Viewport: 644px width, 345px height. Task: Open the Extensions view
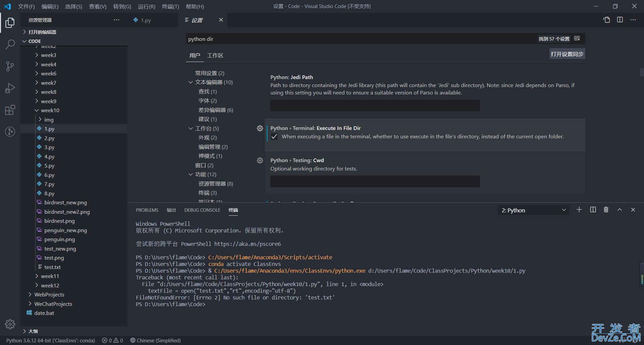(x=10, y=110)
